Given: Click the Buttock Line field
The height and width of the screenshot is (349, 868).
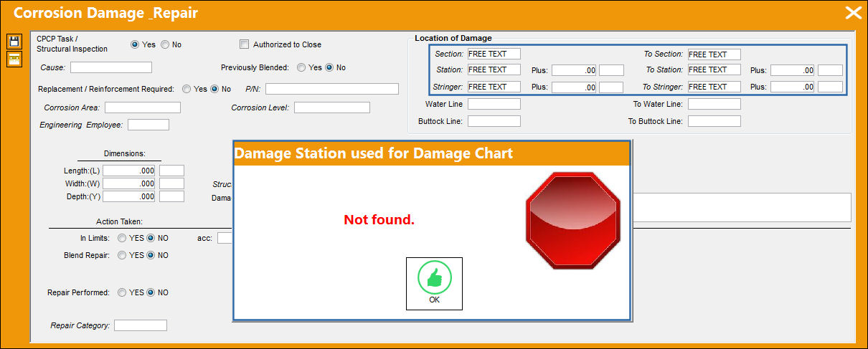Looking at the screenshot, I should (494, 121).
